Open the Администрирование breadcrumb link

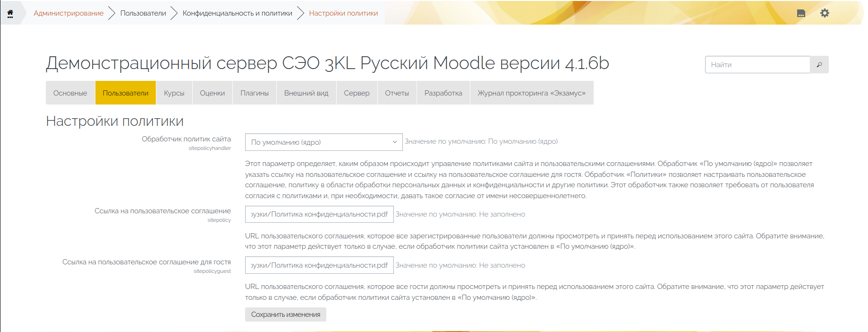point(68,13)
